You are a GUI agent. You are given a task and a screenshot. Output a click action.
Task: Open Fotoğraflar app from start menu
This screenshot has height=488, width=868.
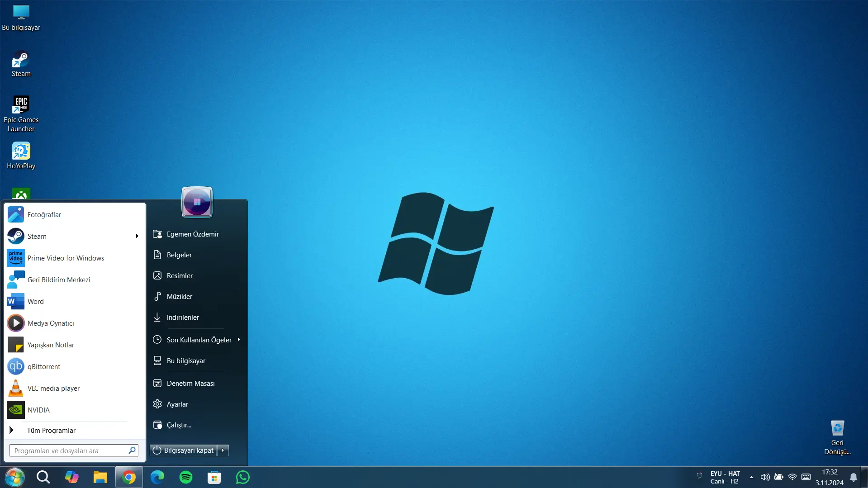(x=75, y=215)
